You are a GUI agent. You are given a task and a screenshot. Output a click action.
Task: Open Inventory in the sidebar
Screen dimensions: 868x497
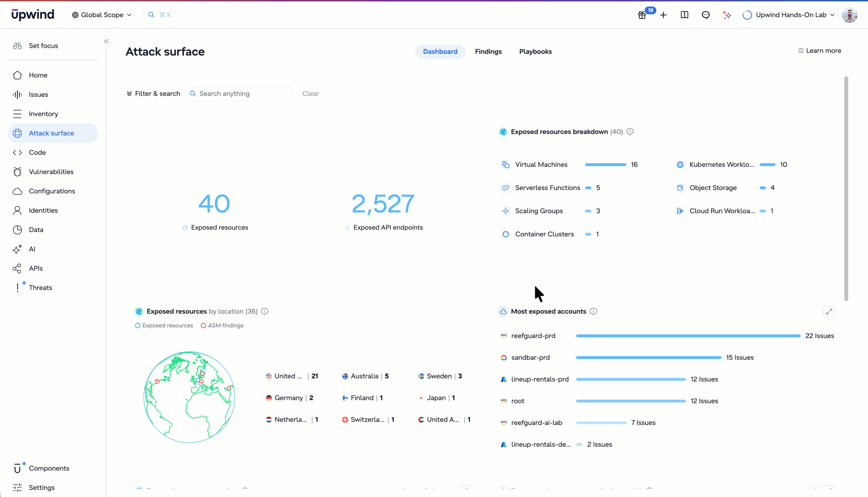[x=53, y=114]
